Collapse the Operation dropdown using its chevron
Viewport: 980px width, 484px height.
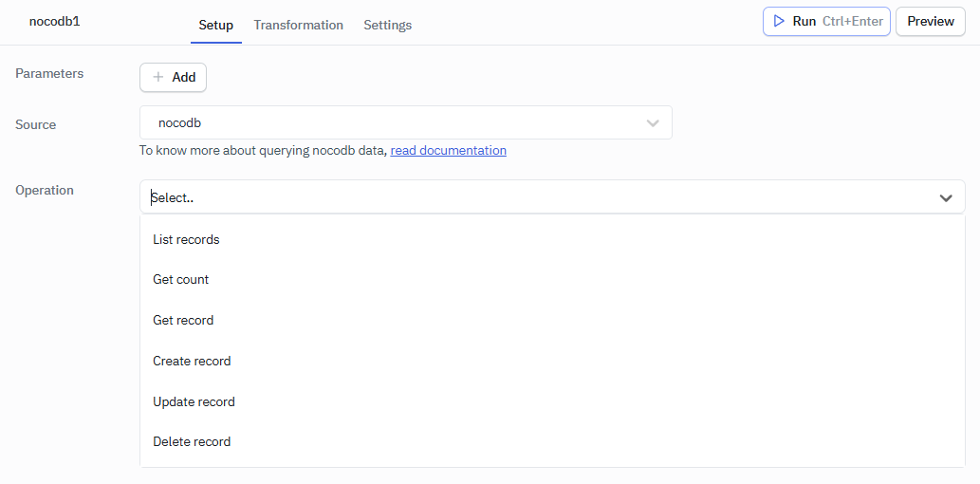tap(946, 197)
